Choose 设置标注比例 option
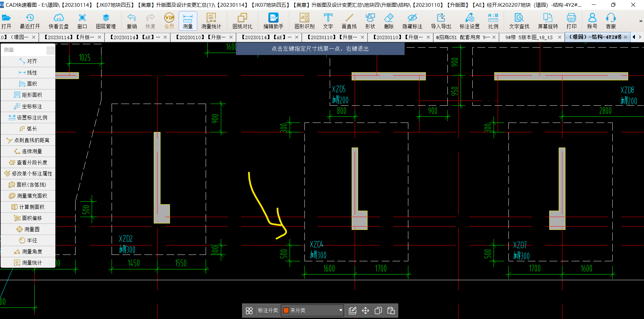Viewport: 644px width, 319px height. [28, 117]
